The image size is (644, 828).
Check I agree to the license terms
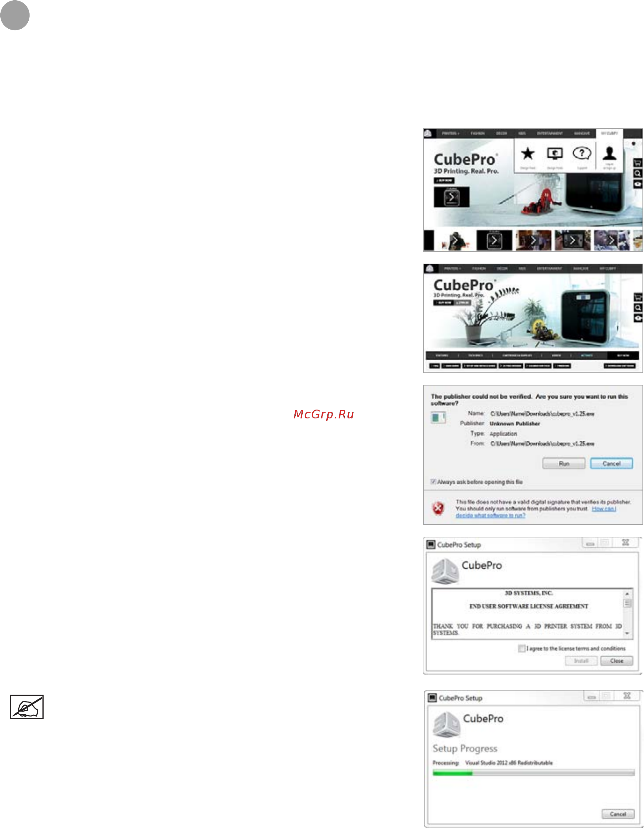coord(521,648)
